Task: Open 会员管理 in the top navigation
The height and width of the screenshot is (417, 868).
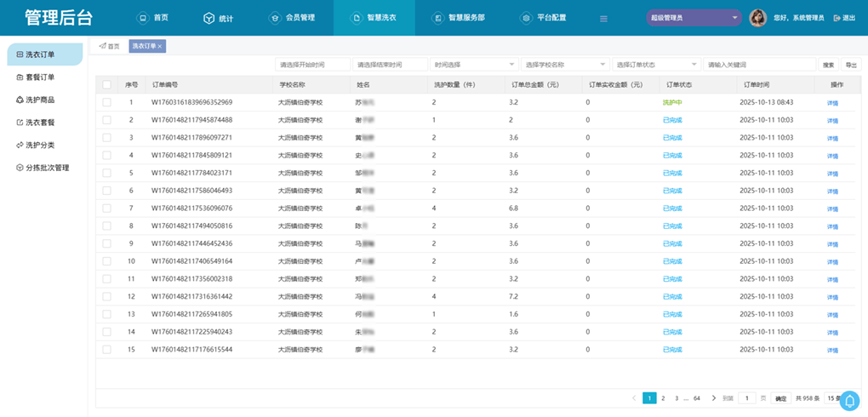Action: click(x=292, y=18)
